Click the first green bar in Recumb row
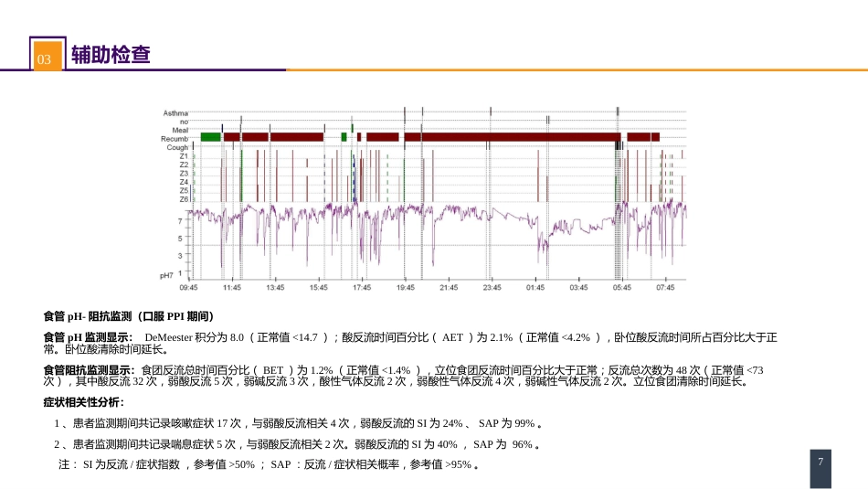Viewport: 868px width, 489px height. click(210, 137)
